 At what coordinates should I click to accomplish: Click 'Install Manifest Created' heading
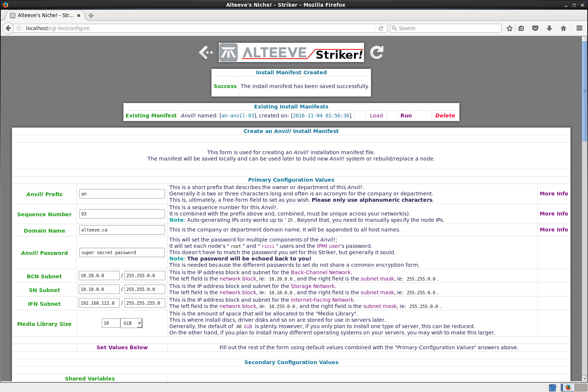291,72
